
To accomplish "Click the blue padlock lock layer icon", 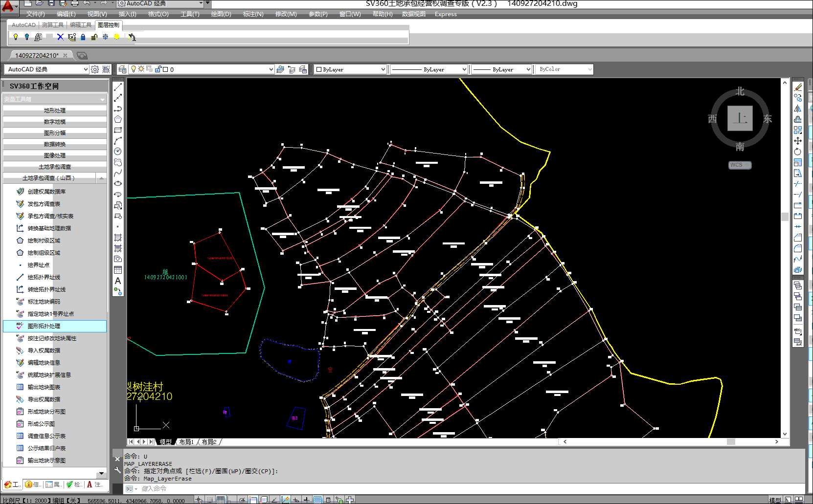I will point(83,37).
